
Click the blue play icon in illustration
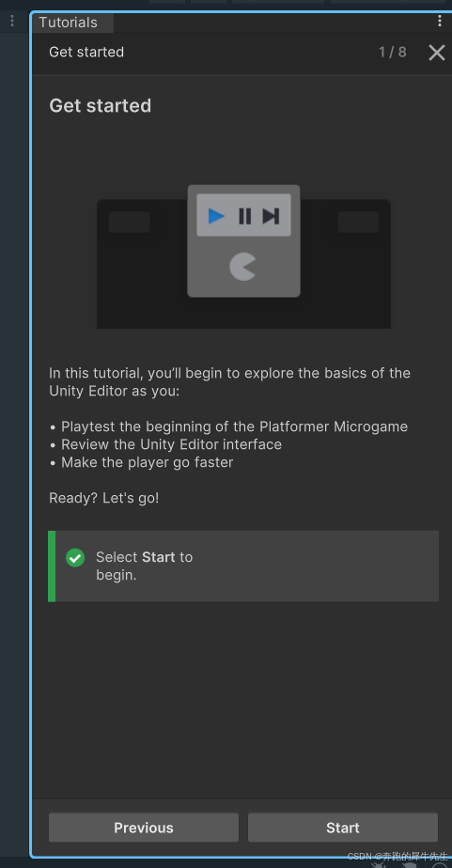[216, 216]
